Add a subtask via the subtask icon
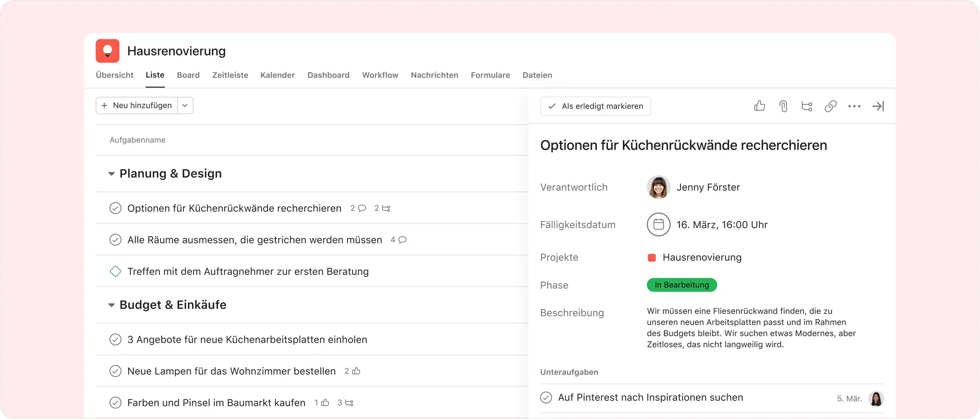The height and width of the screenshot is (419, 980). [x=807, y=106]
